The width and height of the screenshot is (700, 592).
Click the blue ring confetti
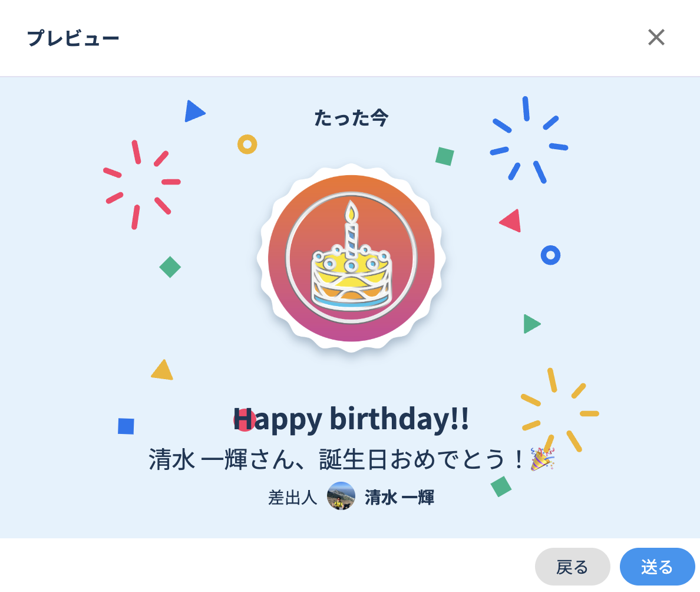pyautogui.click(x=550, y=255)
